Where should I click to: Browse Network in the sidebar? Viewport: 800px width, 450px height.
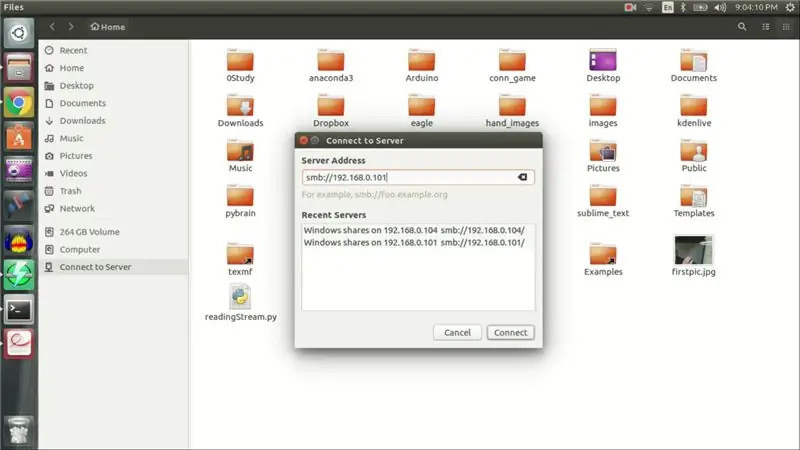point(77,208)
